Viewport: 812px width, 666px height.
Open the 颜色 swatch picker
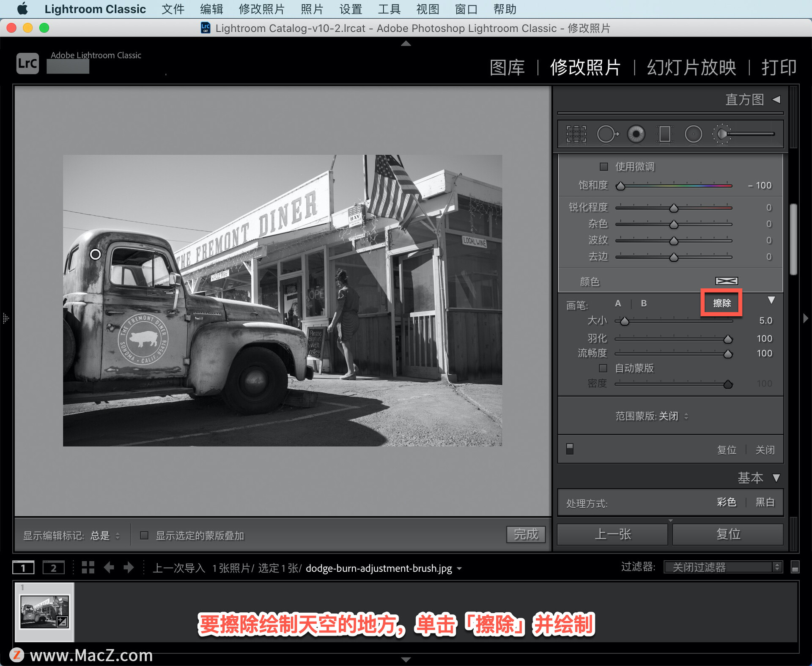[727, 281]
